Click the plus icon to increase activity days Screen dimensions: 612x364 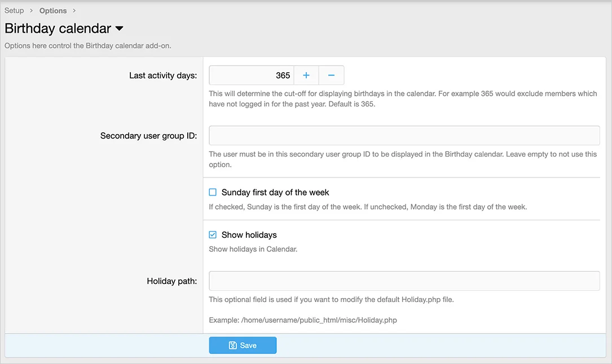pos(306,76)
